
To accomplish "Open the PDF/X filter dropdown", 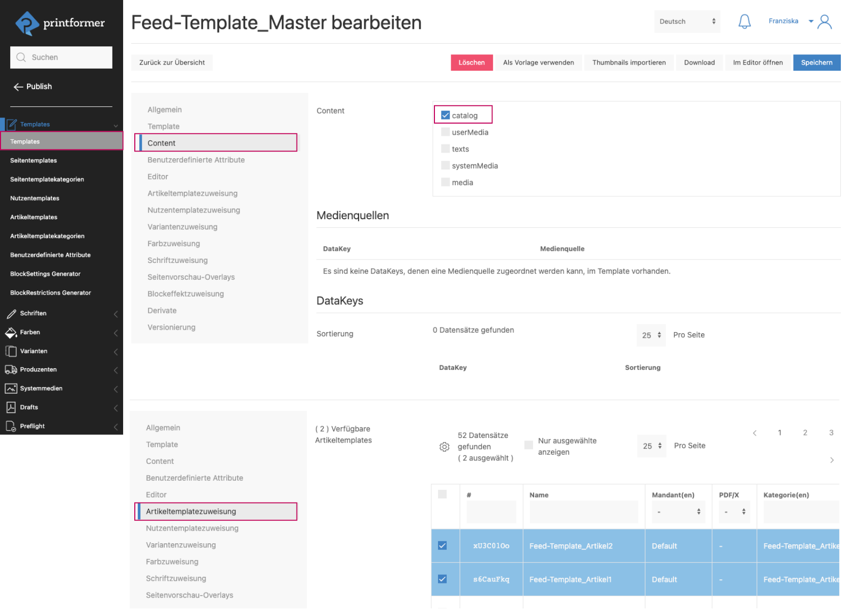I will (x=735, y=512).
